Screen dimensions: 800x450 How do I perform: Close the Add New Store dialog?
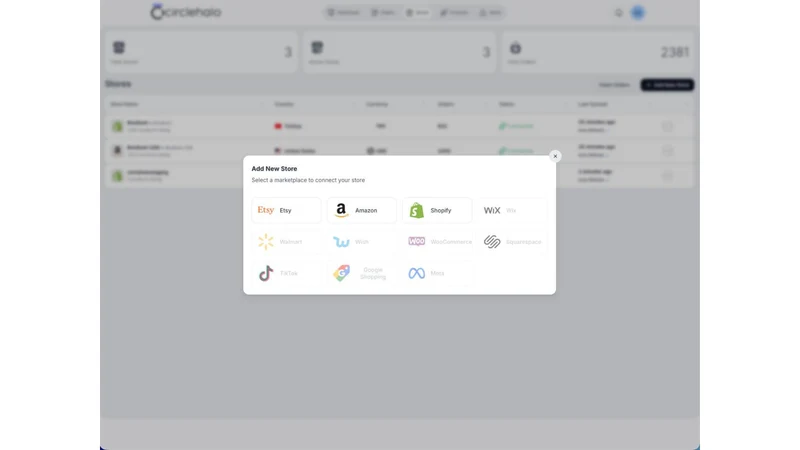pos(555,156)
